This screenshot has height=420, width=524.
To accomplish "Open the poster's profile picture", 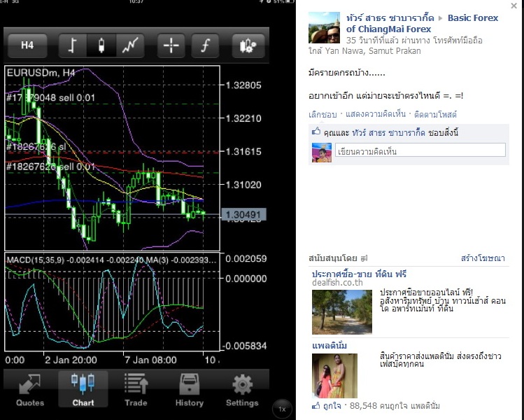I will [324, 27].
